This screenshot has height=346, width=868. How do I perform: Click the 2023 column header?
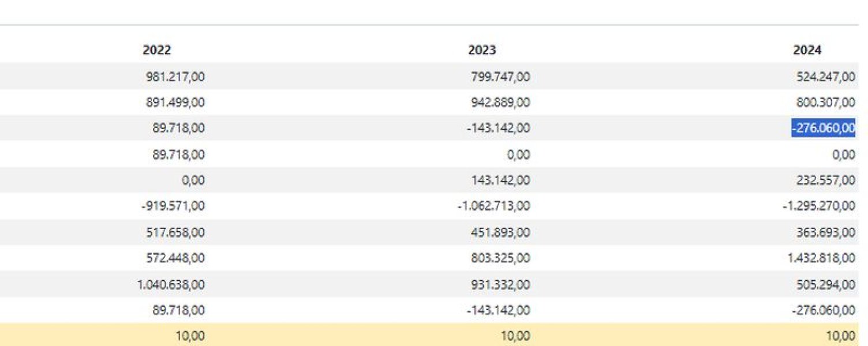pos(481,50)
